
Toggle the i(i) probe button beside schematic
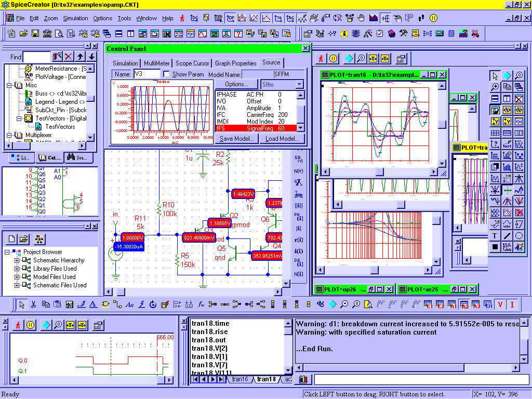[298, 251]
